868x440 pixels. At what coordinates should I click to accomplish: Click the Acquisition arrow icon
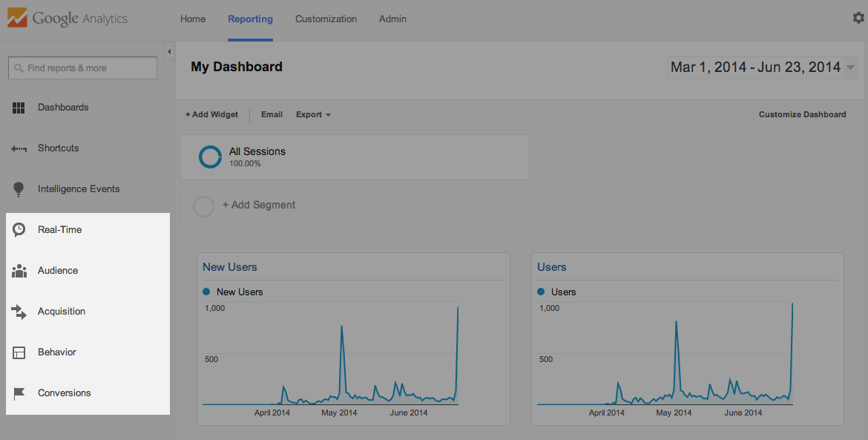pyautogui.click(x=19, y=311)
